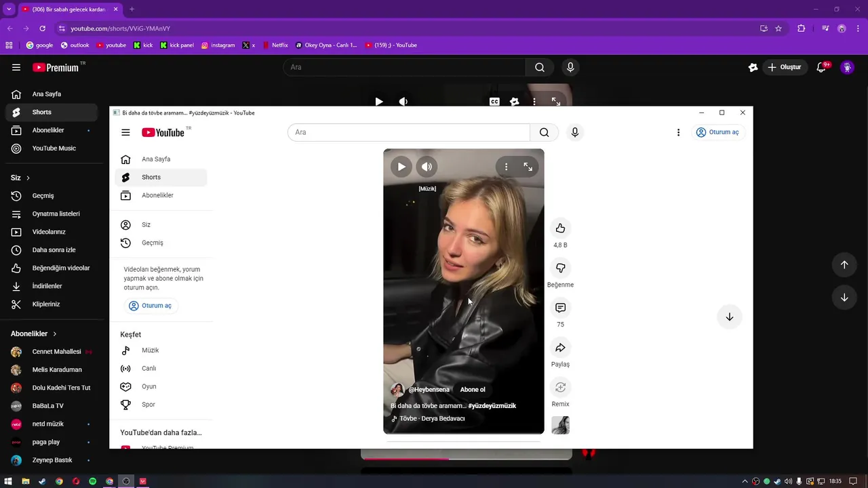Viewport: 868px width, 488px height.
Task: Click the red progress bar of background Short
Action: 405,459
